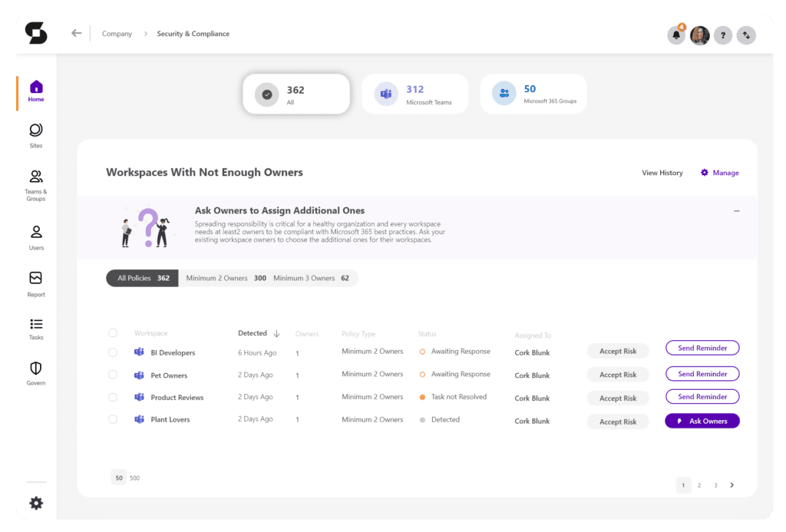Open the Home section in the sidebar
This screenshot has width=786, height=532.
tap(35, 90)
